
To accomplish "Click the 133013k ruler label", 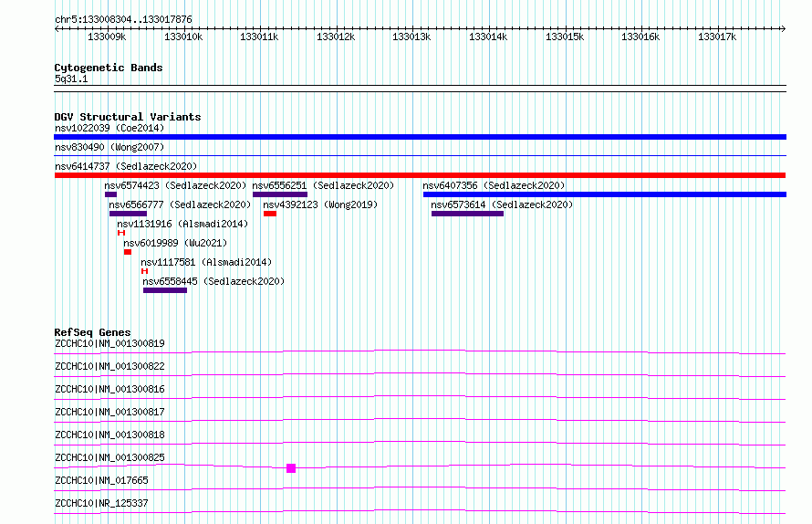I will 411,37.
